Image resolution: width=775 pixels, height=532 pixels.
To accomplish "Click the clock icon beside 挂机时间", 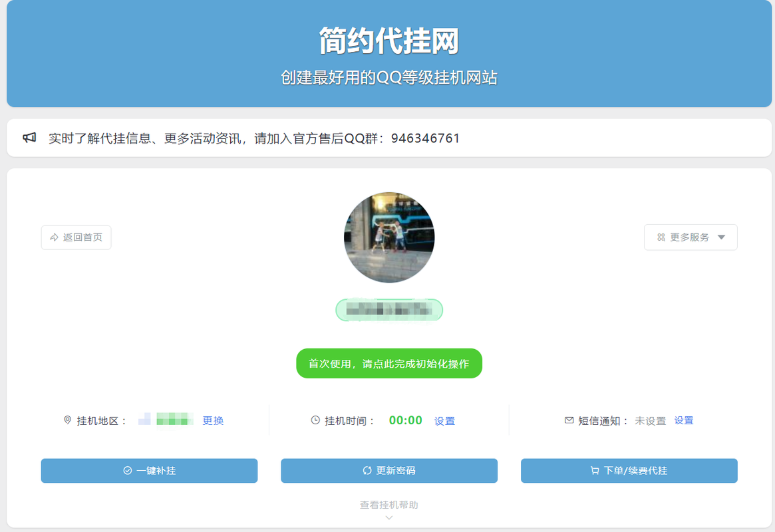I will coord(315,420).
